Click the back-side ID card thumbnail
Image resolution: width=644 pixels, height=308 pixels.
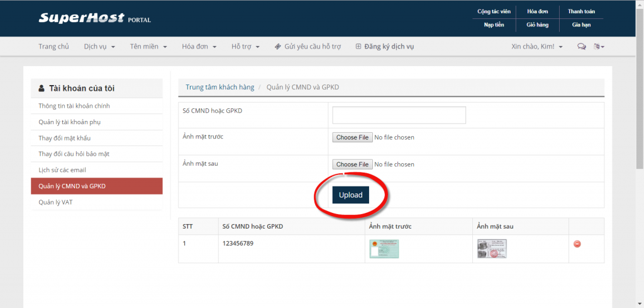[492, 249]
